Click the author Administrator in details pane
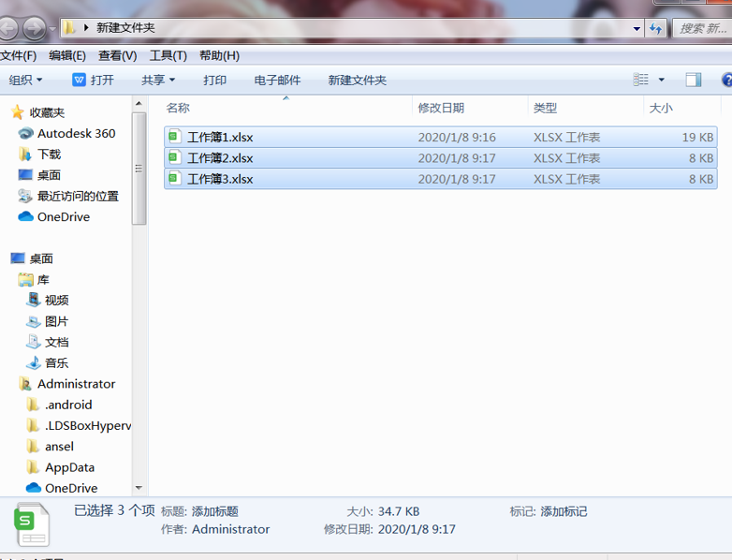 click(x=230, y=529)
